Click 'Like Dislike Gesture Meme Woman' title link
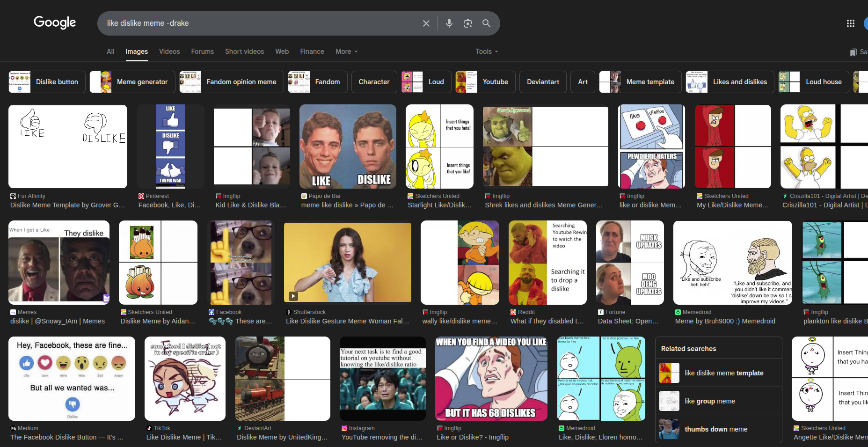This screenshot has height=447, width=868. coord(348,321)
